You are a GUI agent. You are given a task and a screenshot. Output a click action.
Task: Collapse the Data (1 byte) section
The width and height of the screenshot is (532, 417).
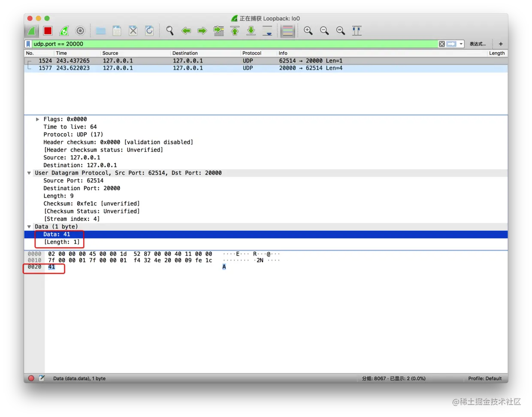pos(29,227)
